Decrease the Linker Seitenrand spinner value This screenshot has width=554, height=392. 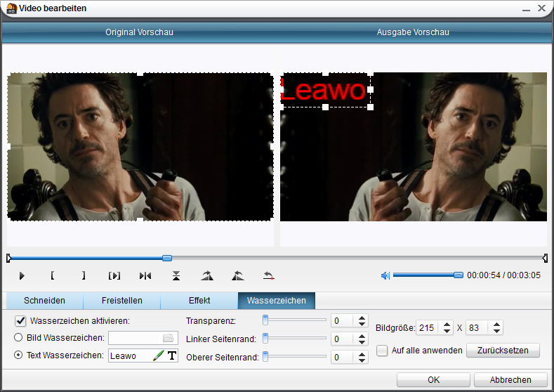(362, 343)
